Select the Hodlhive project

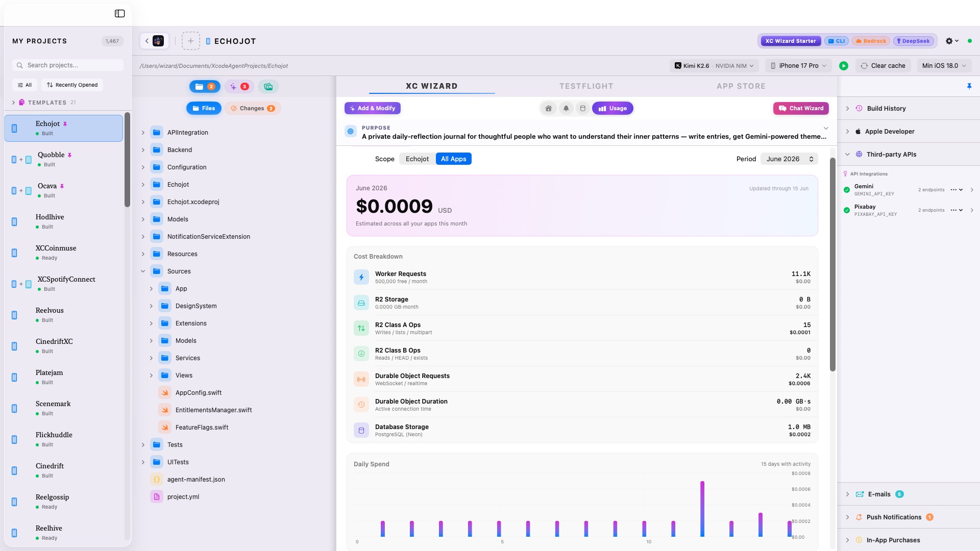(x=64, y=222)
